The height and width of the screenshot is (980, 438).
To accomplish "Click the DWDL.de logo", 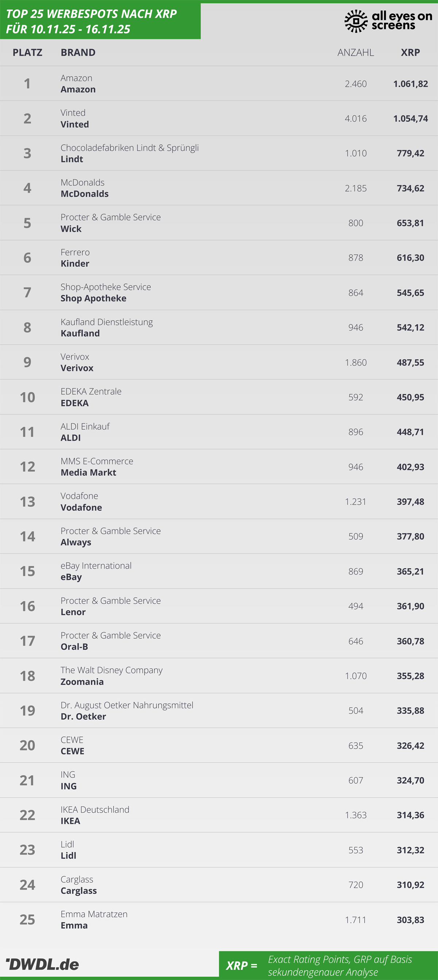I will [x=43, y=964].
